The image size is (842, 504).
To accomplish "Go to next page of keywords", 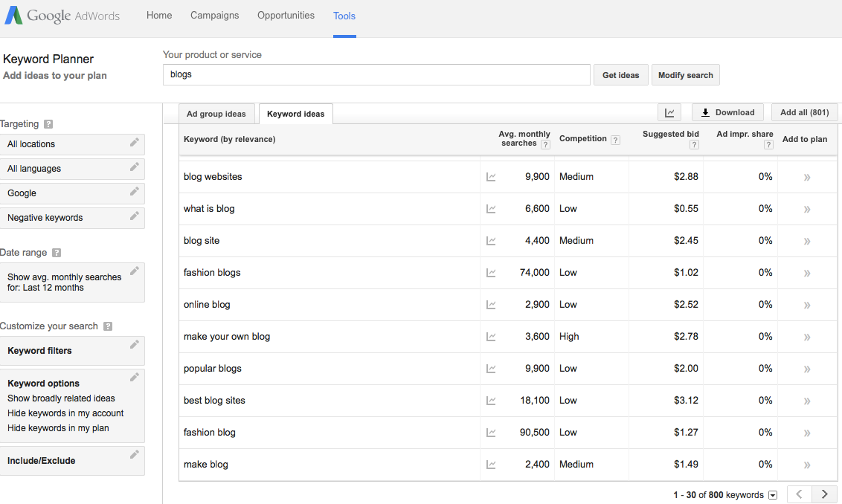I will (x=824, y=494).
